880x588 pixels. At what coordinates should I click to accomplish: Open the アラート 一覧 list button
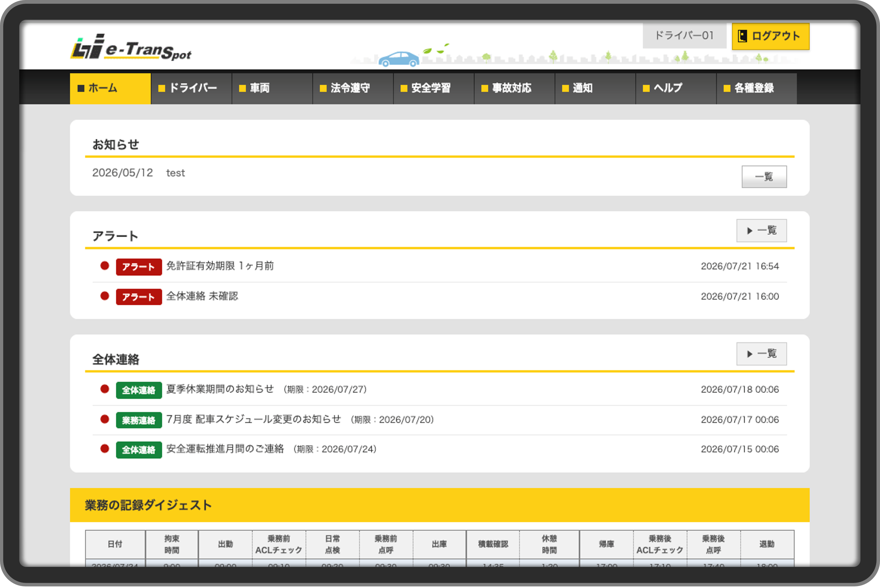[x=762, y=231]
